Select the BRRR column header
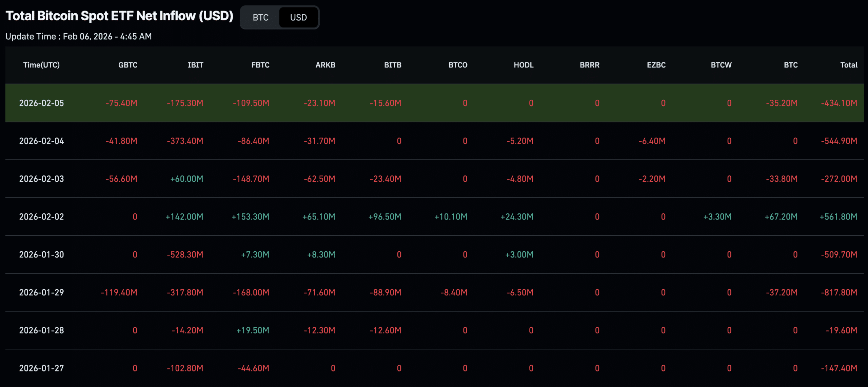The width and height of the screenshot is (868, 387). (590, 65)
